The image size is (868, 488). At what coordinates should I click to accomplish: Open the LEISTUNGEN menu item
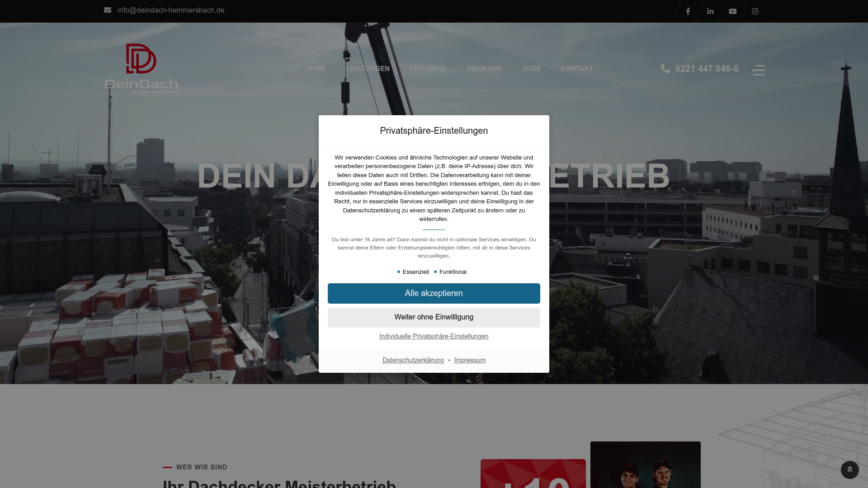[368, 69]
